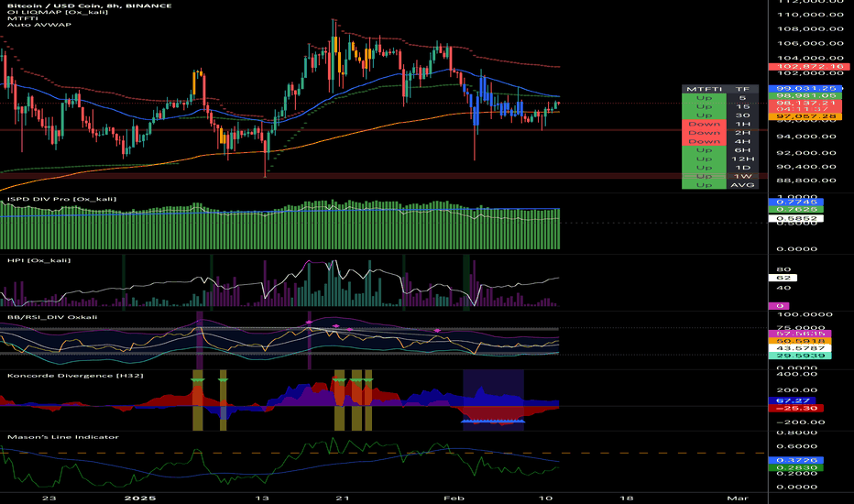Click the Up trend cell for 1D
This screenshot has width=854, height=504.
(x=704, y=168)
